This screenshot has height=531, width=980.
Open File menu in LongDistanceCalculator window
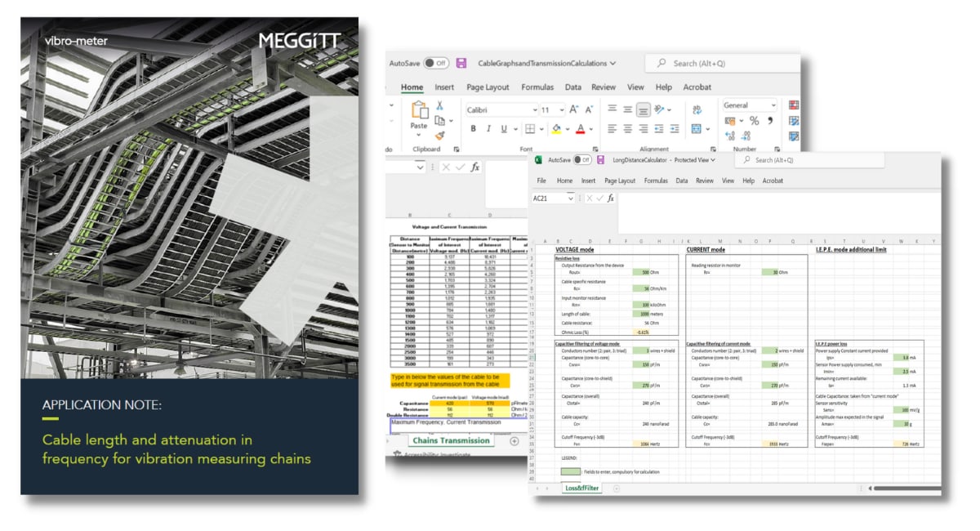541,181
